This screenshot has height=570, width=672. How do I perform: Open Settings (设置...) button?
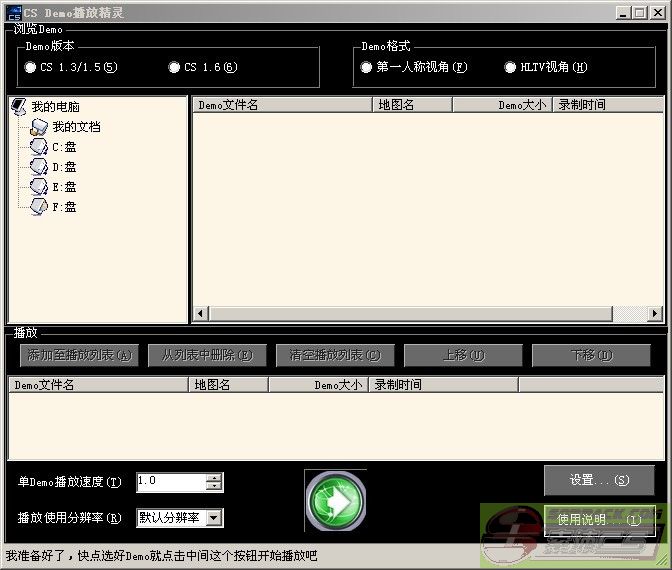[x=599, y=480]
